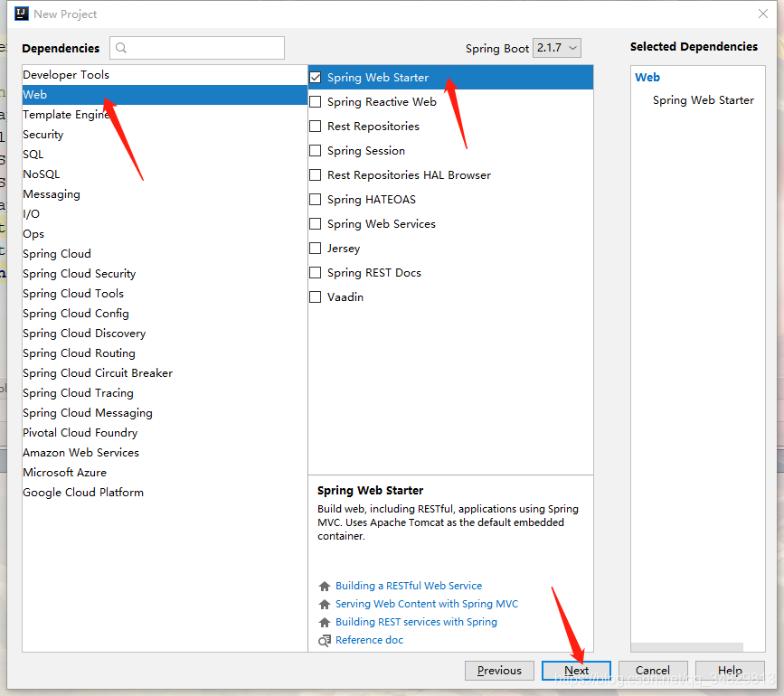This screenshot has height=696, width=784.
Task: Focus the Dependencies search field
Action: pos(197,48)
